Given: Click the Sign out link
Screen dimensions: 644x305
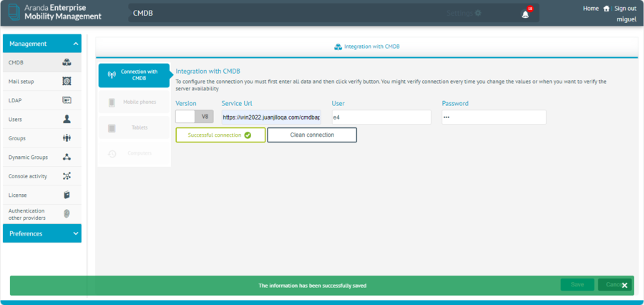Looking at the screenshot, I should tap(625, 9).
